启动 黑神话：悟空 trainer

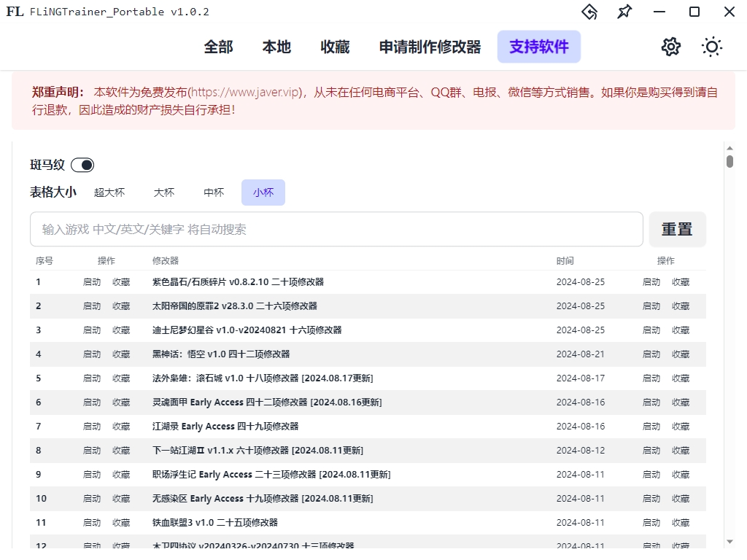click(x=91, y=354)
